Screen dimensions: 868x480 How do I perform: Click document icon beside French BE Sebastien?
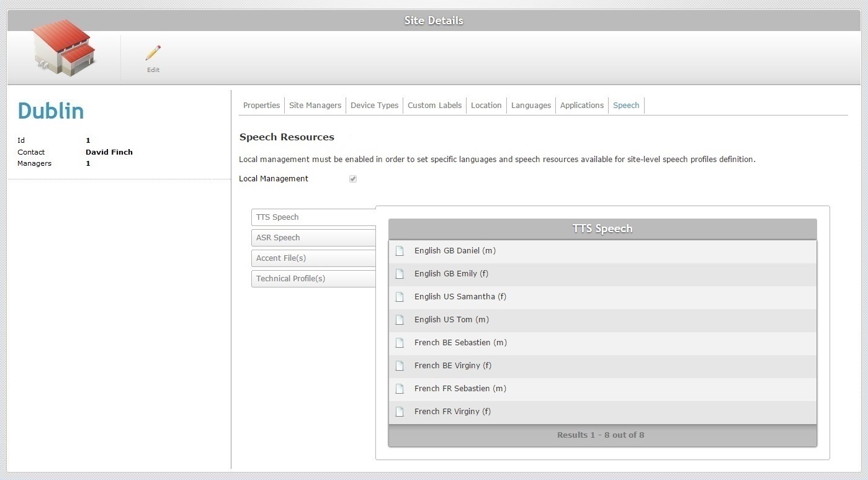tap(400, 343)
